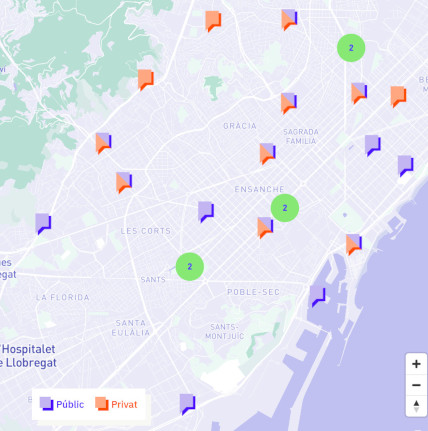Select public marker at bottom of map
The width and height of the screenshot is (428, 431).
tap(187, 405)
